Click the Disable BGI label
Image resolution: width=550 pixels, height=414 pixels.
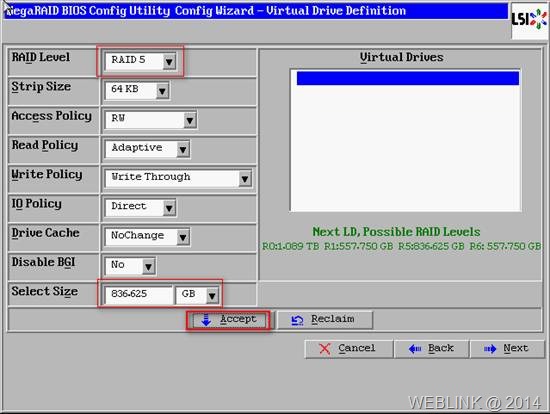pos(43,262)
